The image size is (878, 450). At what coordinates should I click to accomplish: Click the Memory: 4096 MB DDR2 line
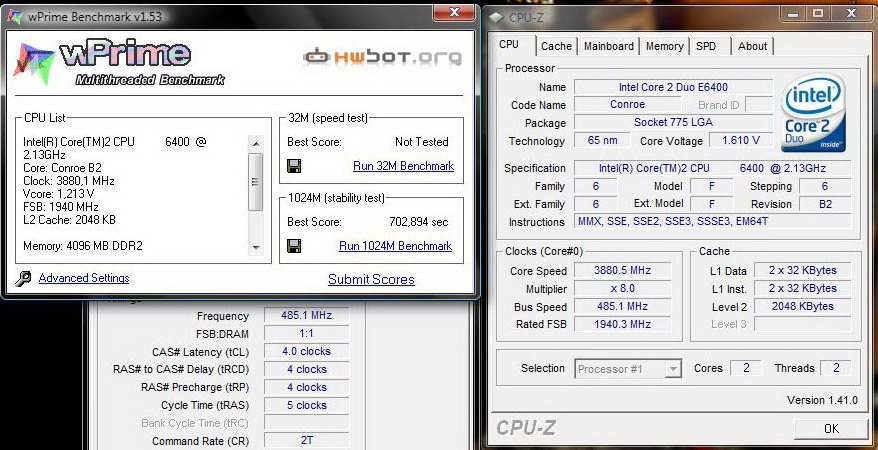(x=83, y=246)
